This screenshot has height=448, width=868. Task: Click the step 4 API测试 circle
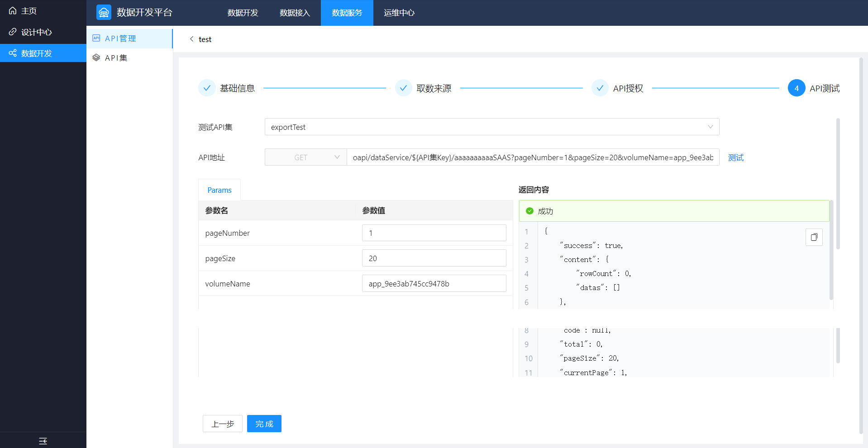coord(796,88)
